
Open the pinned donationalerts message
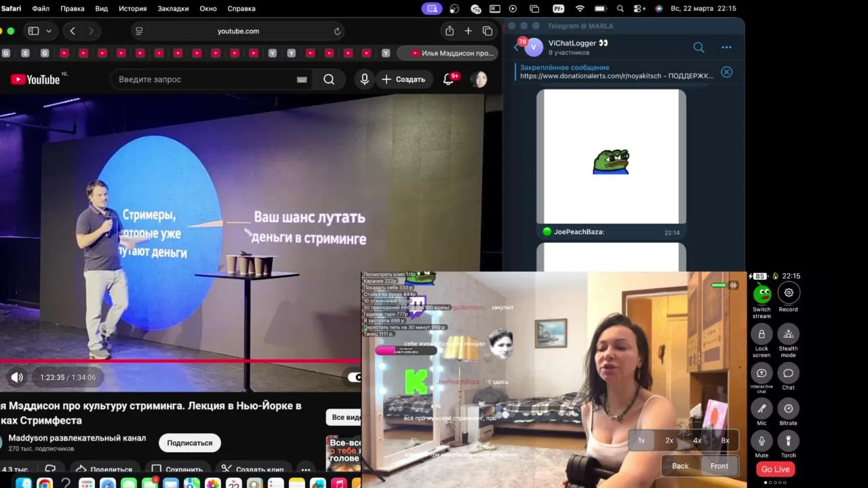616,72
